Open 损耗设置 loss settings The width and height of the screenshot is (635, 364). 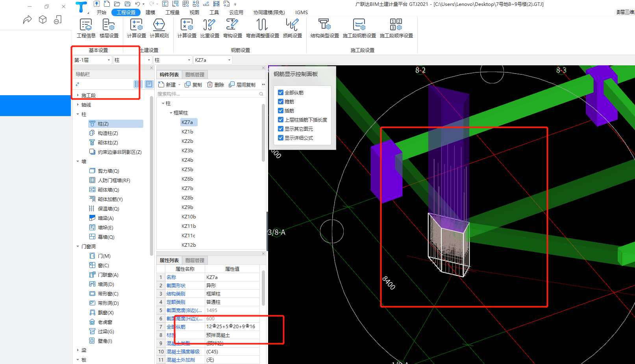(292, 28)
